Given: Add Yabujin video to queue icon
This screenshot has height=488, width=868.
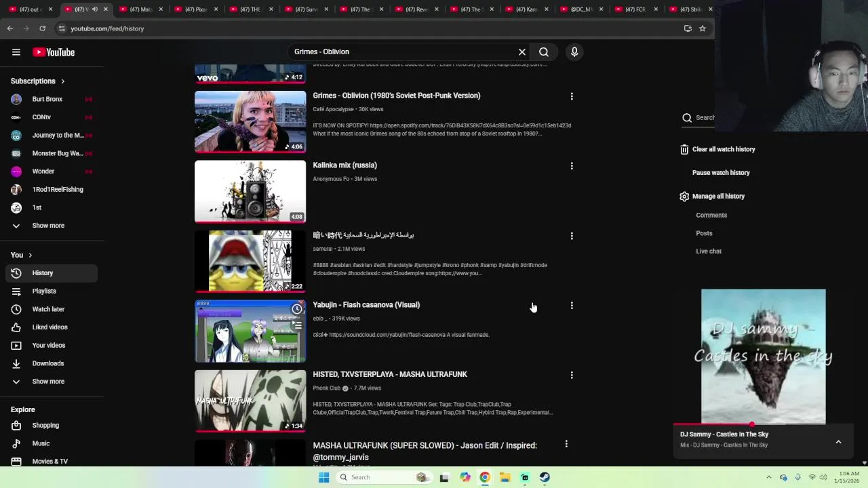Looking at the screenshot, I should pos(297,325).
